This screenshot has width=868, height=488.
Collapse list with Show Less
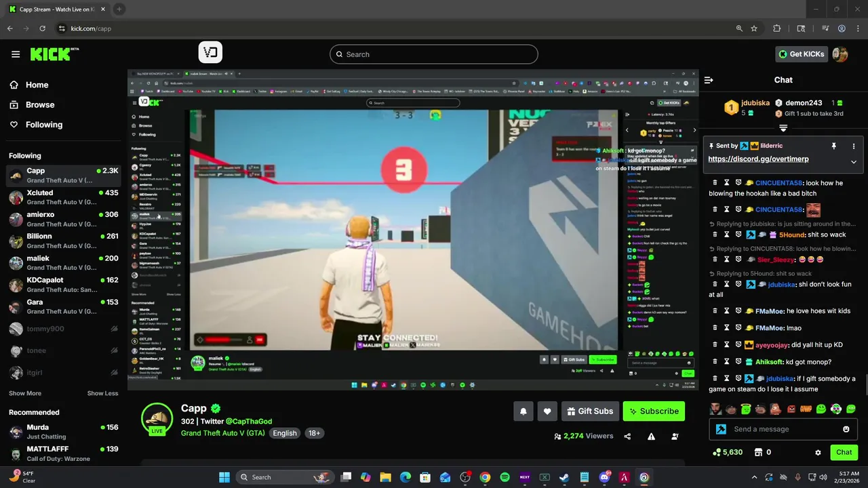point(102,393)
